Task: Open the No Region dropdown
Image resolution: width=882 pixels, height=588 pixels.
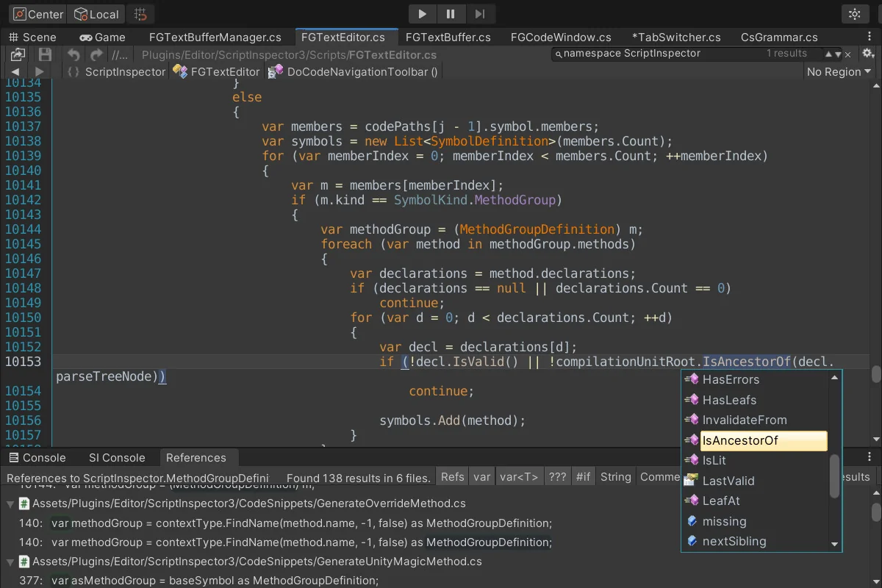Action: tap(838, 71)
